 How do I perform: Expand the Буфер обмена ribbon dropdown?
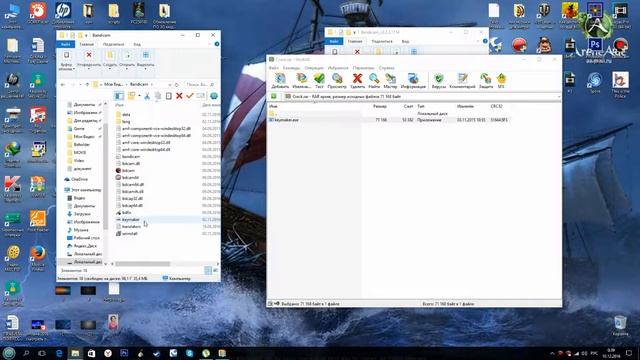pyautogui.click(x=66, y=60)
